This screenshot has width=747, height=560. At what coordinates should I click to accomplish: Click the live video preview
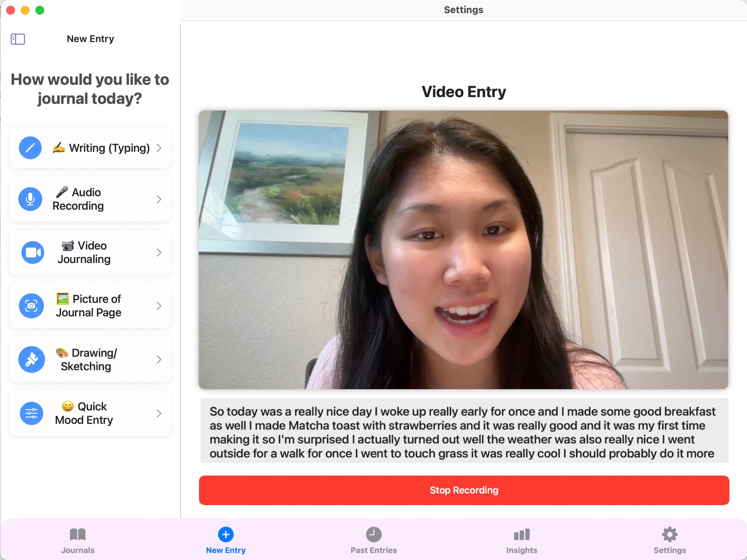click(463, 250)
